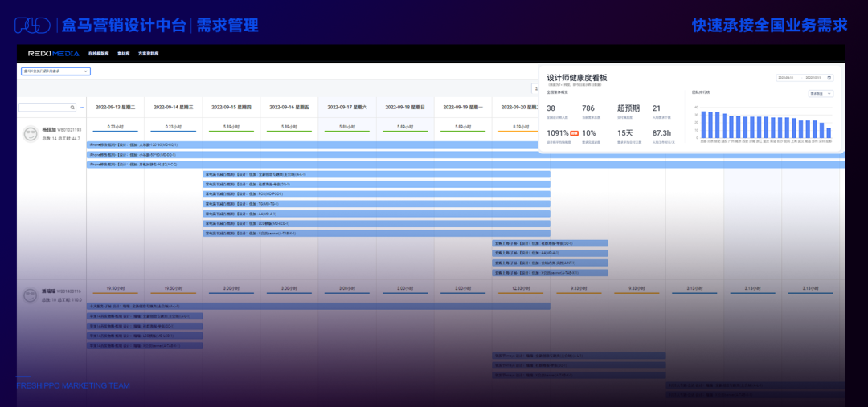Click the 1091% statistic
868x407 pixels.
coord(558,133)
